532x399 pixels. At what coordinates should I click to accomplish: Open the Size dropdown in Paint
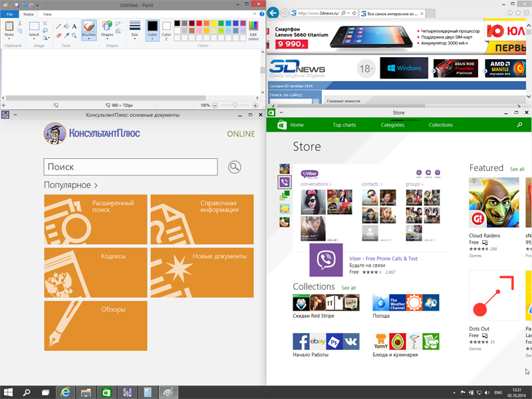pos(135,39)
